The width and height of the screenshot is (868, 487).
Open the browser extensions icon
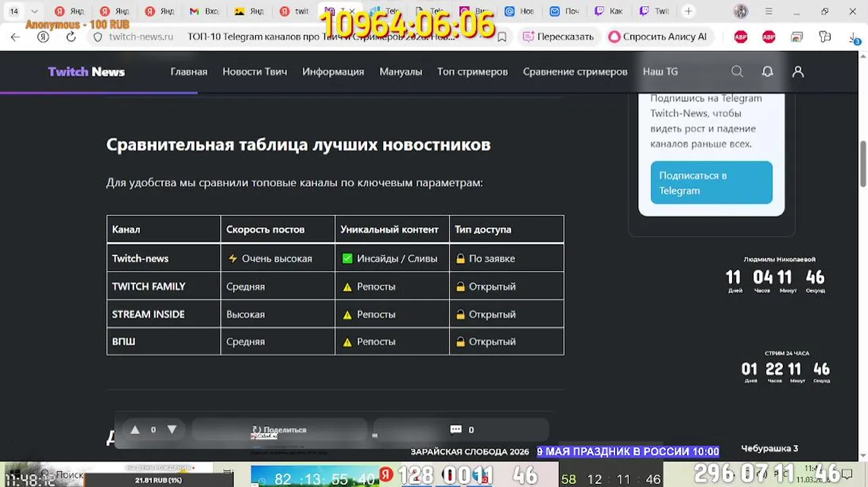point(825,37)
